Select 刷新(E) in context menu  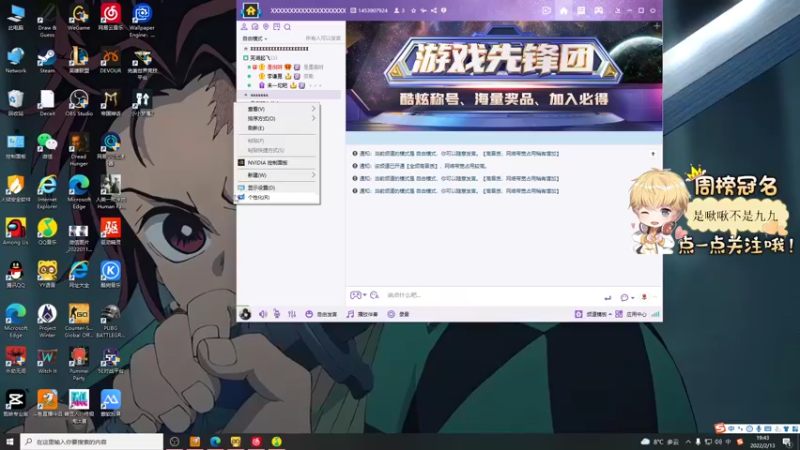278,128
